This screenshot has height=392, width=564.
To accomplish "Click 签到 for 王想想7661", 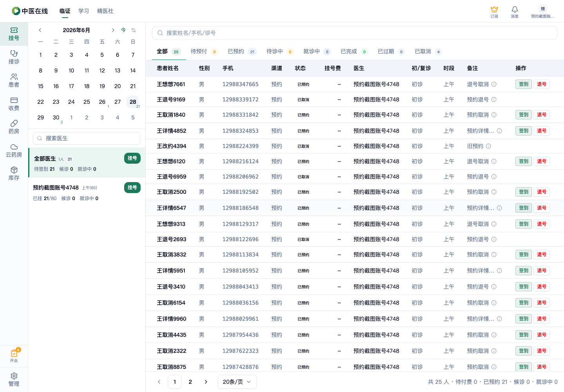I will point(524,84).
